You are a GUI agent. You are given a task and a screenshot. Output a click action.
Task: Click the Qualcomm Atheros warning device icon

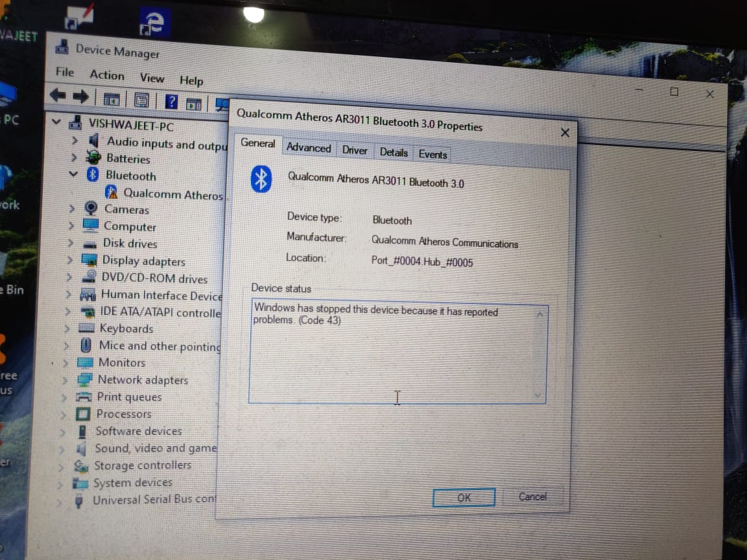pyautogui.click(x=112, y=192)
